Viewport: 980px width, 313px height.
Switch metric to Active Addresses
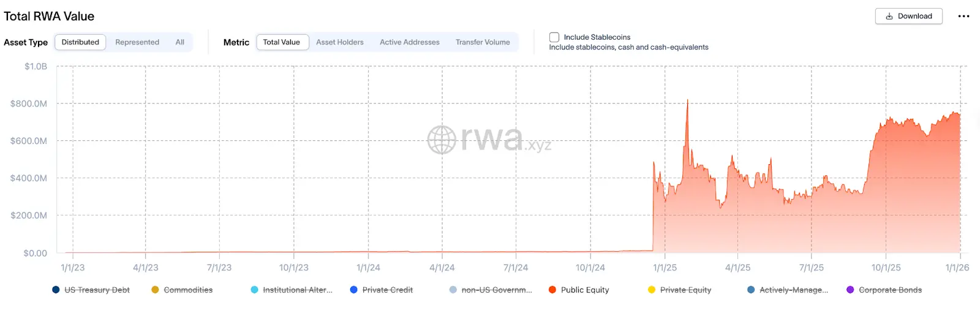[x=410, y=42]
